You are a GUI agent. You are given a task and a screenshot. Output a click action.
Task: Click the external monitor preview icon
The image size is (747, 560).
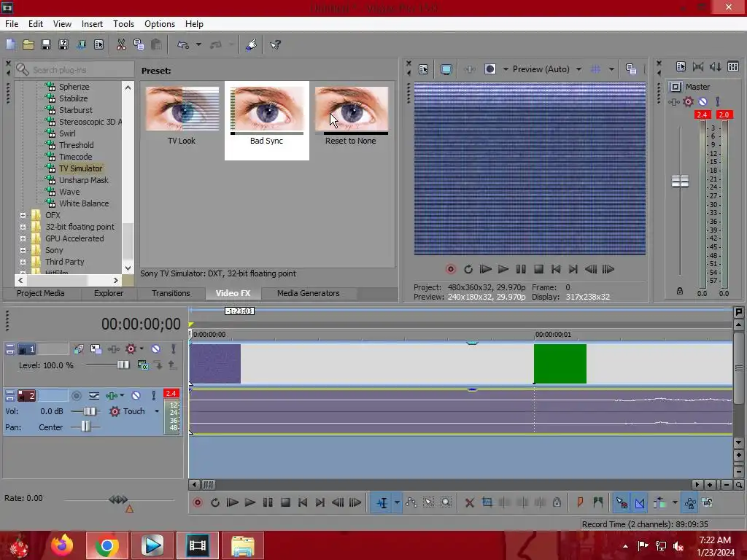446,69
